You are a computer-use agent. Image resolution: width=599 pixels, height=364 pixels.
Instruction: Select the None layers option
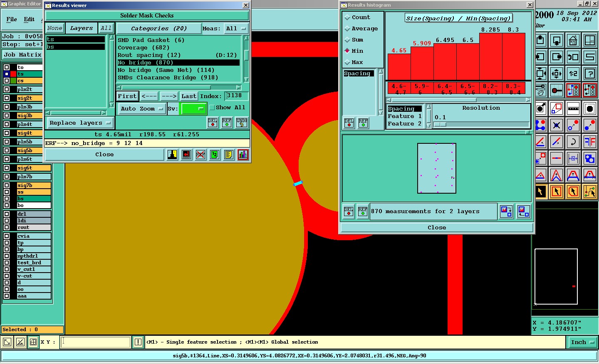(x=54, y=28)
